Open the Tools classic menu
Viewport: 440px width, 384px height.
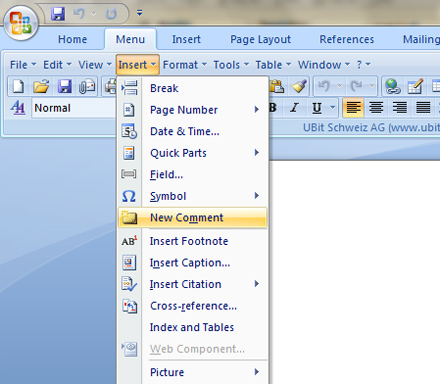tap(231, 65)
